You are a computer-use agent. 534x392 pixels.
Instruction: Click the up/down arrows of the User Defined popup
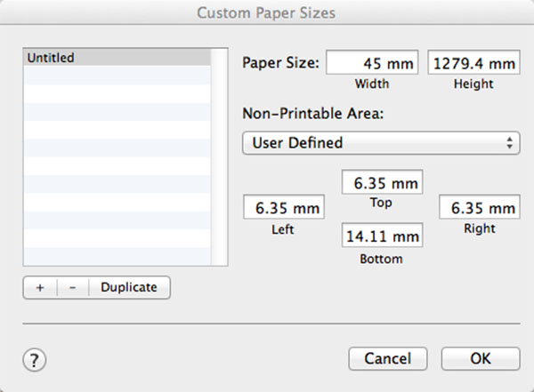tap(509, 142)
